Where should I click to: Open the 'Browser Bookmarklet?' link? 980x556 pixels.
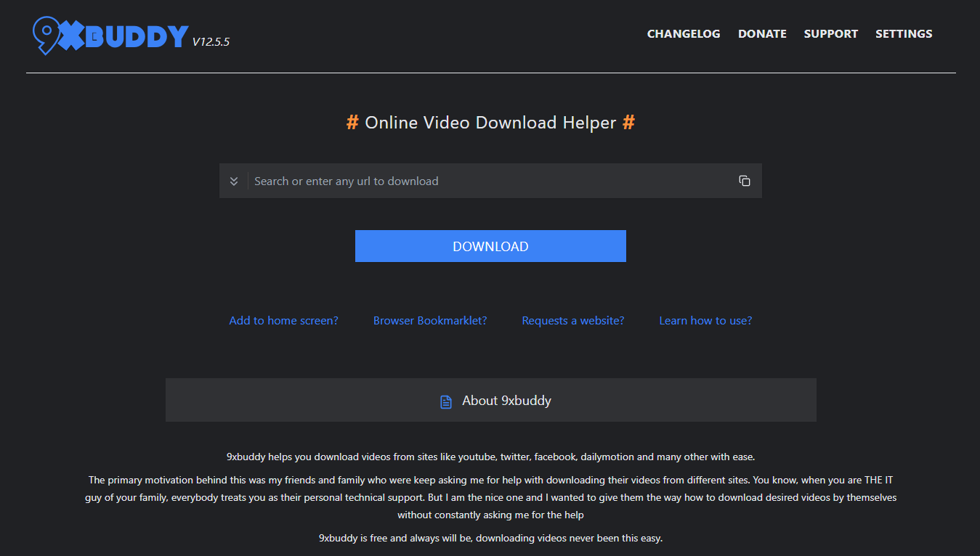point(430,320)
